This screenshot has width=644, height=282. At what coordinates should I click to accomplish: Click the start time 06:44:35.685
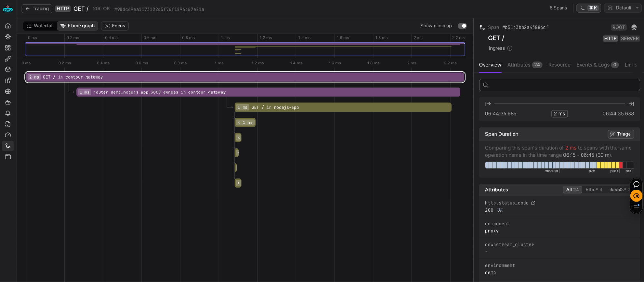click(501, 114)
